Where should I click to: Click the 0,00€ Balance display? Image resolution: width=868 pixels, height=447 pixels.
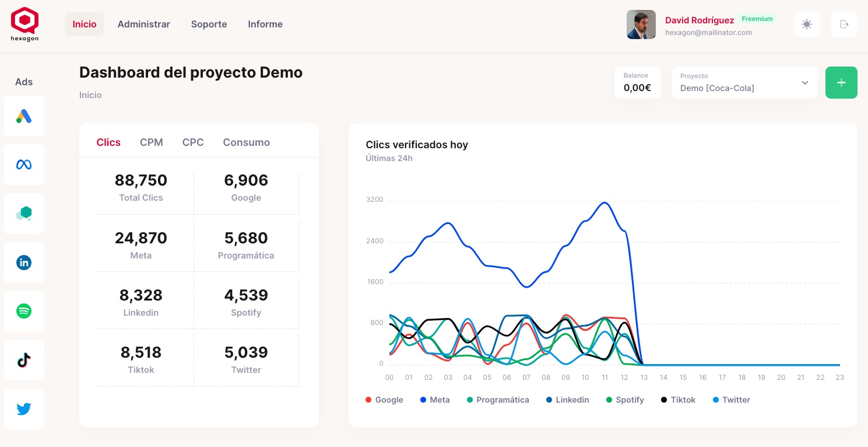coord(637,88)
